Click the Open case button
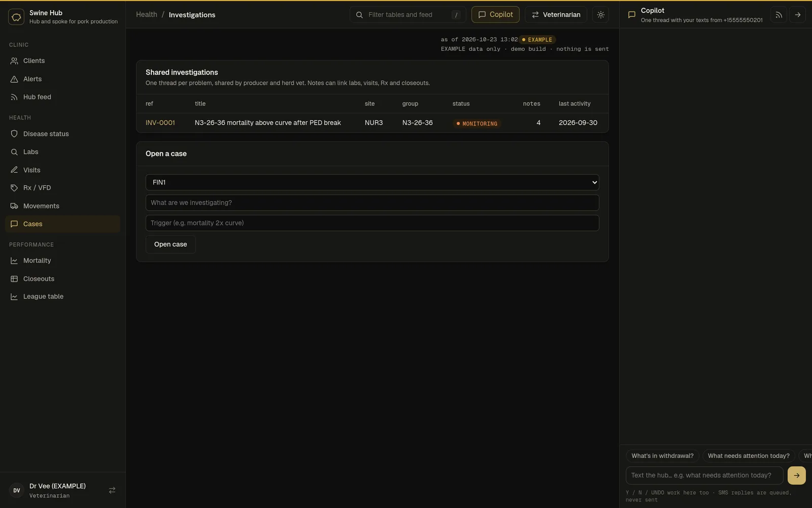This screenshot has height=508, width=812. [x=171, y=244]
